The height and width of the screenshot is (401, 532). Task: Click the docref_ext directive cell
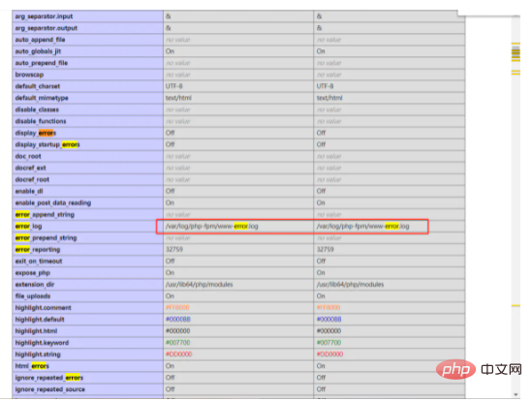tap(87, 168)
